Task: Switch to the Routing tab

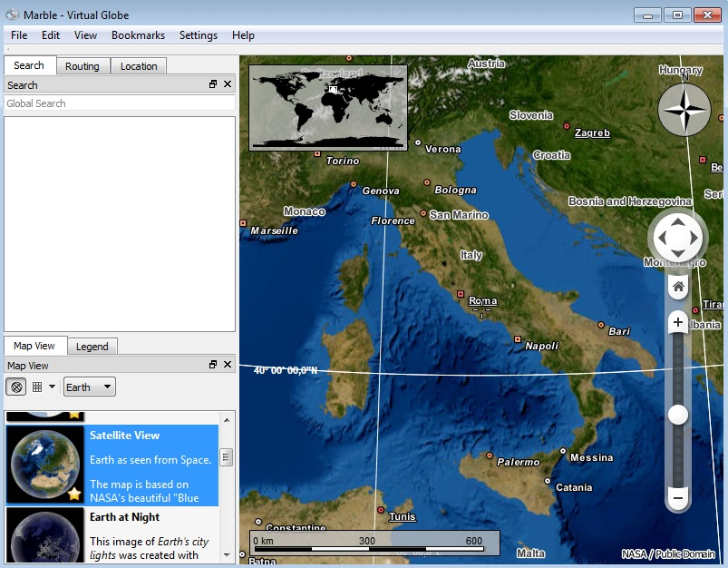Action: coord(83,66)
